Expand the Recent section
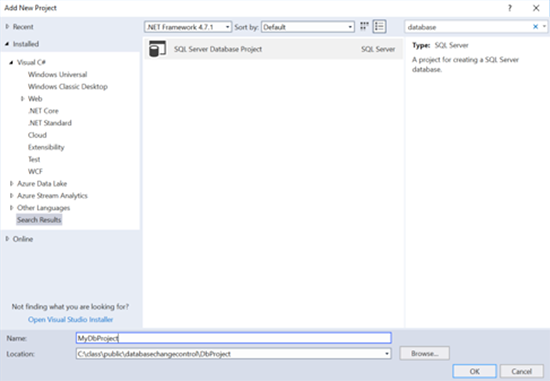 click(x=7, y=27)
